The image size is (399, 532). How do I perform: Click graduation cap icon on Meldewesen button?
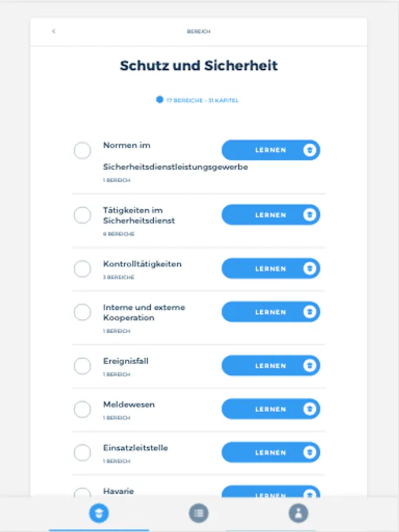[309, 409]
